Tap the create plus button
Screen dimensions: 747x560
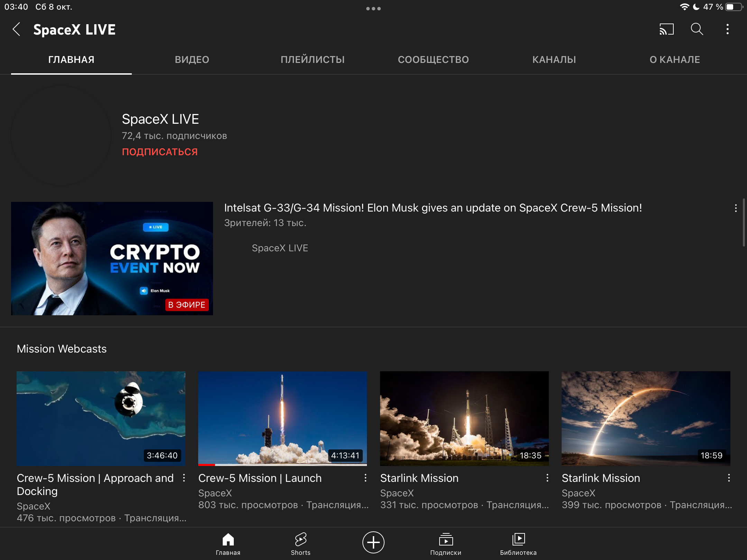click(x=373, y=542)
